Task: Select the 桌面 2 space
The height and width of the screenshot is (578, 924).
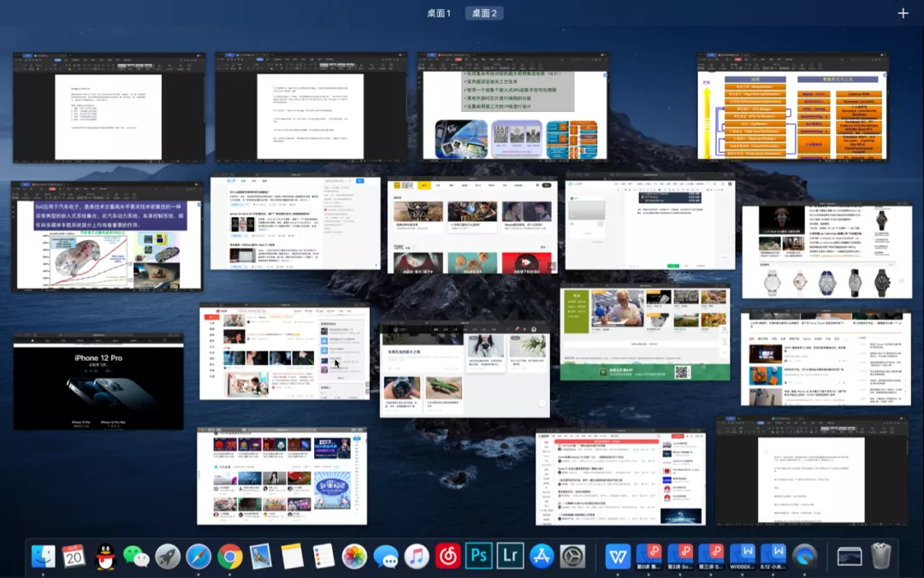Action: tap(484, 13)
